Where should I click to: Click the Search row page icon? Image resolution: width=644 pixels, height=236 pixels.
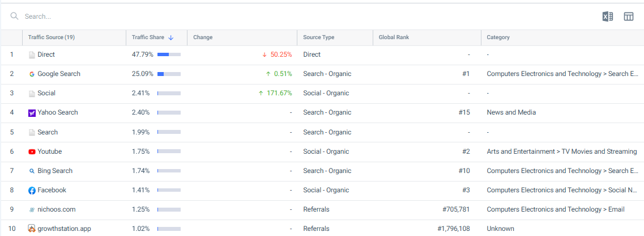(32, 132)
